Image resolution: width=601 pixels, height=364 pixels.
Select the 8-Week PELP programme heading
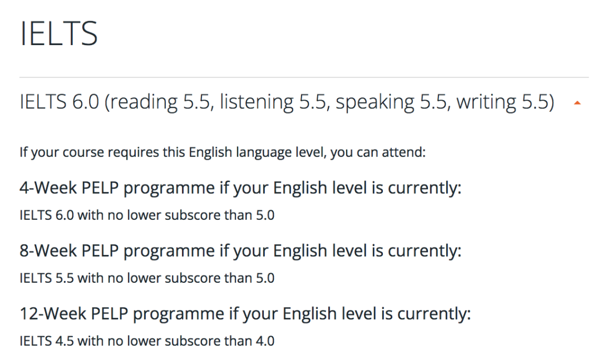[240, 251]
